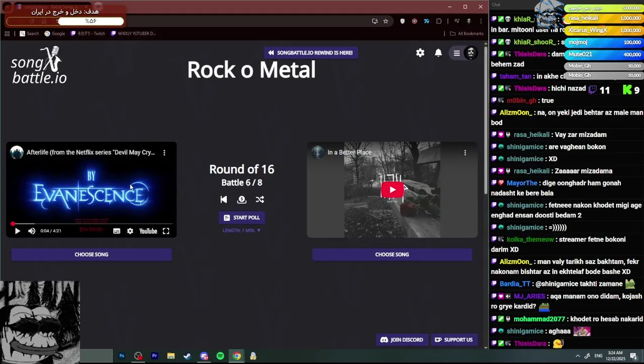Open the hamburger menu beside the avatar
Screen dimensions: 644x364
pos(457,53)
